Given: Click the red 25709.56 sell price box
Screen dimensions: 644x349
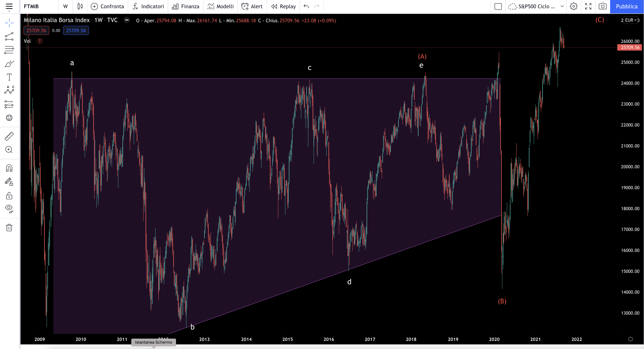Looking at the screenshot, I should point(36,30).
